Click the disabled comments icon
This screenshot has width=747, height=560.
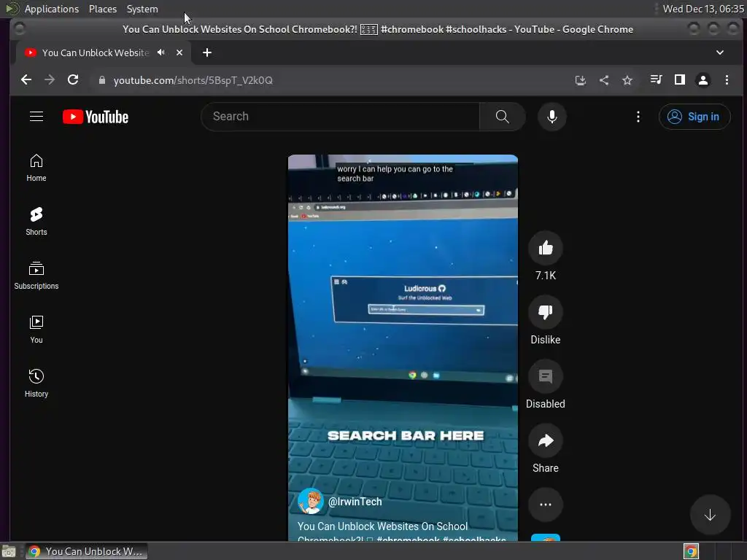coord(546,376)
